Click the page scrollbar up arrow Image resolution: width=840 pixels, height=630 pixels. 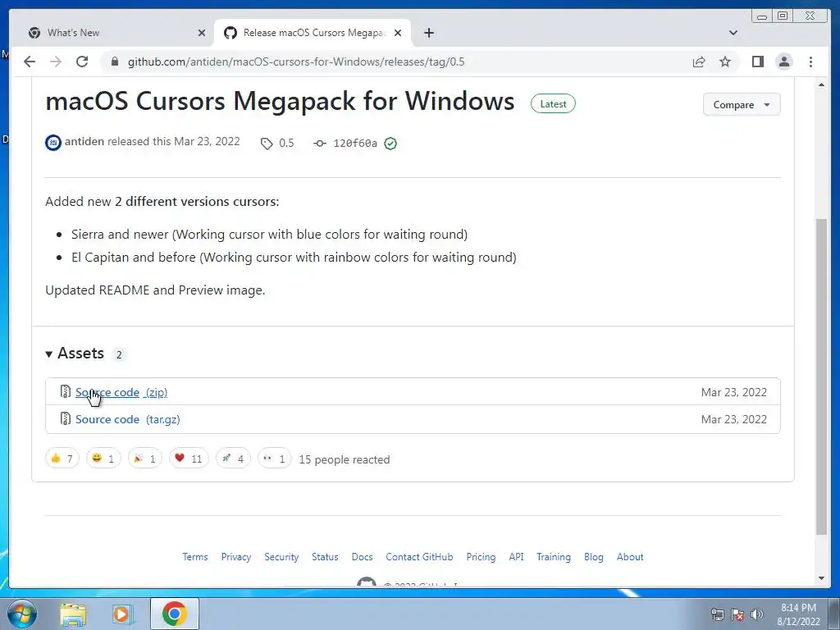(821, 84)
